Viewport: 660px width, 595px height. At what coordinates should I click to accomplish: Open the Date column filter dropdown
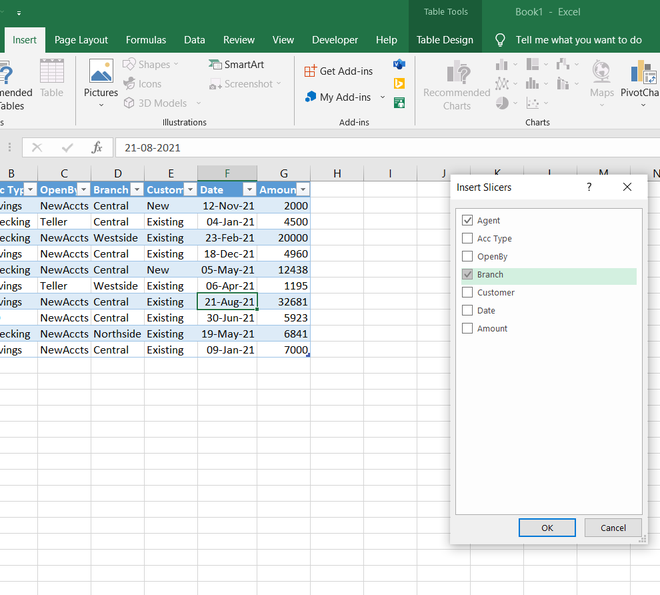[x=248, y=189]
